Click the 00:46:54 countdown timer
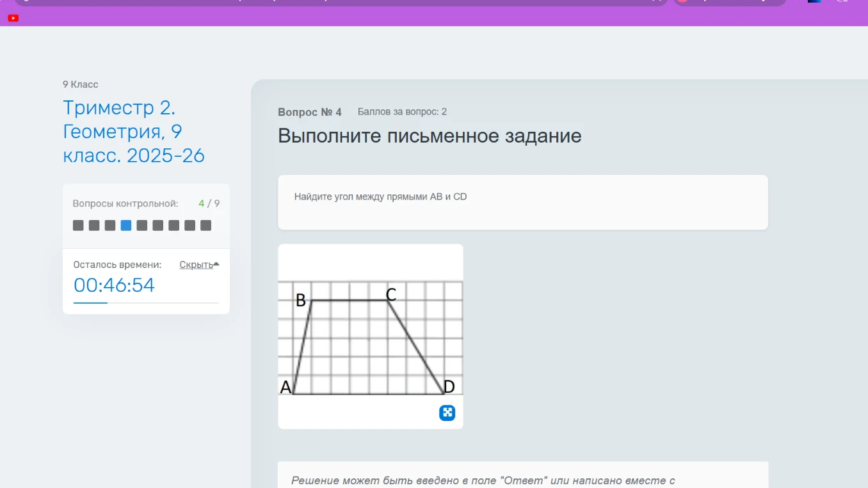 click(x=114, y=285)
